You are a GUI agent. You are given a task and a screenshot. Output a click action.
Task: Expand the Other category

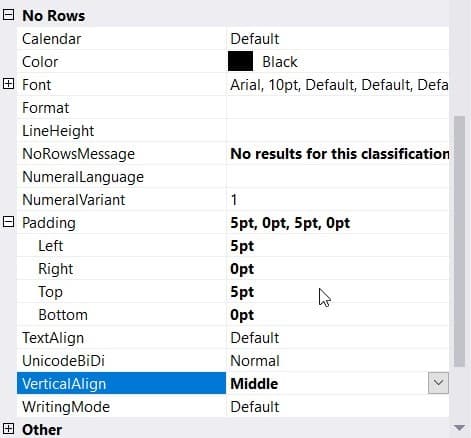[8, 429]
